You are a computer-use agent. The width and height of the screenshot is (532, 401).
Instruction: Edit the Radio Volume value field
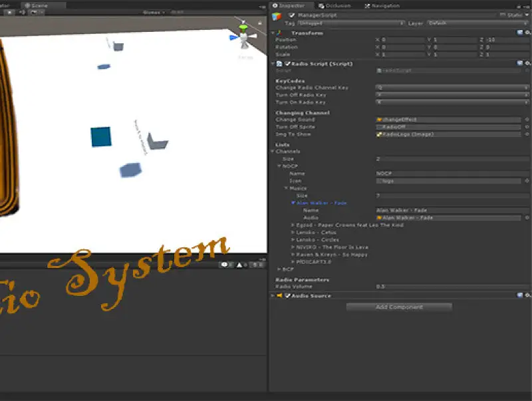pyautogui.click(x=452, y=287)
